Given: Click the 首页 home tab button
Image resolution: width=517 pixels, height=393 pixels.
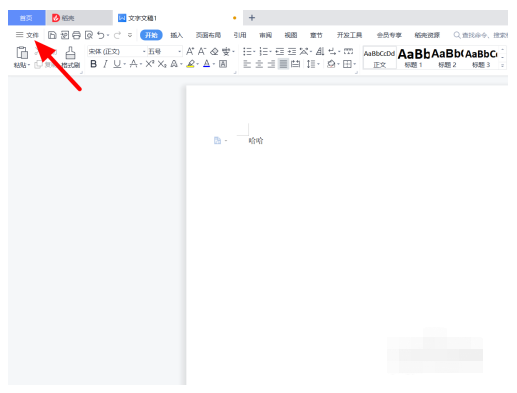Looking at the screenshot, I should [27, 18].
